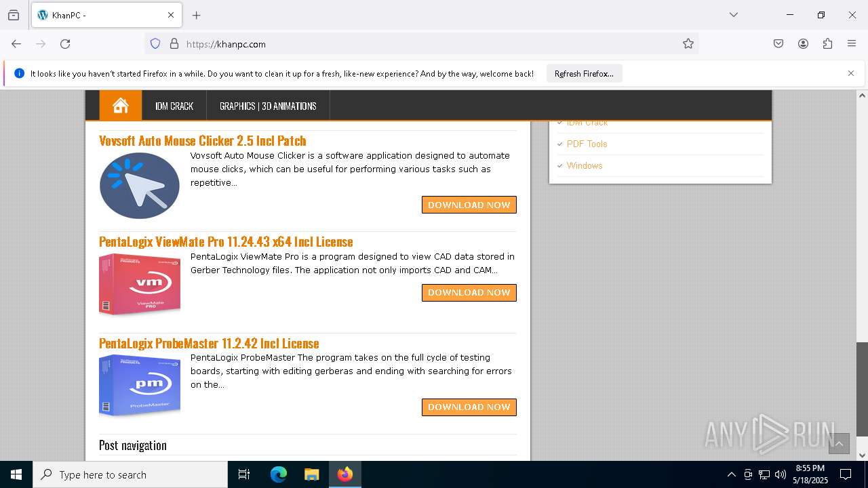The image size is (868, 488).
Task: Go forward one page
Action: pyautogui.click(x=41, y=43)
